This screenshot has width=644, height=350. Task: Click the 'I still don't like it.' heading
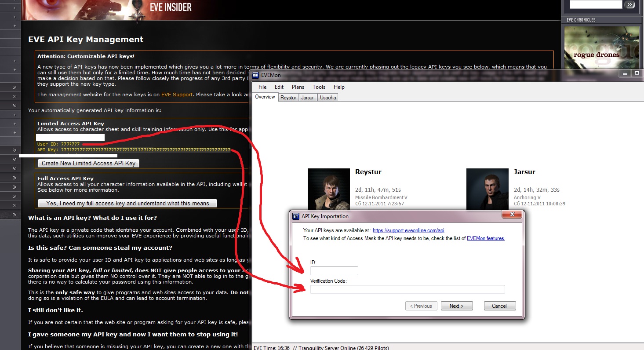point(55,310)
